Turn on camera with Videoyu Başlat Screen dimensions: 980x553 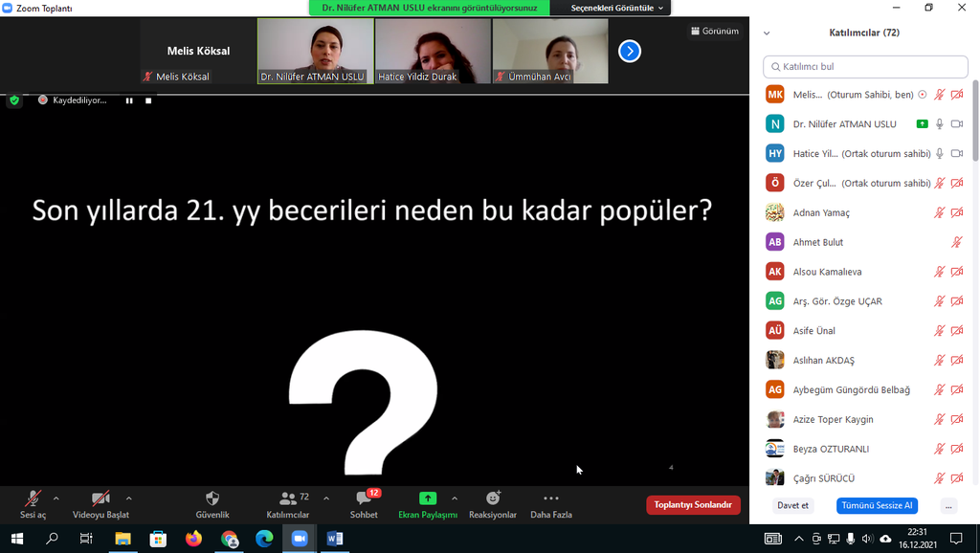click(100, 498)
